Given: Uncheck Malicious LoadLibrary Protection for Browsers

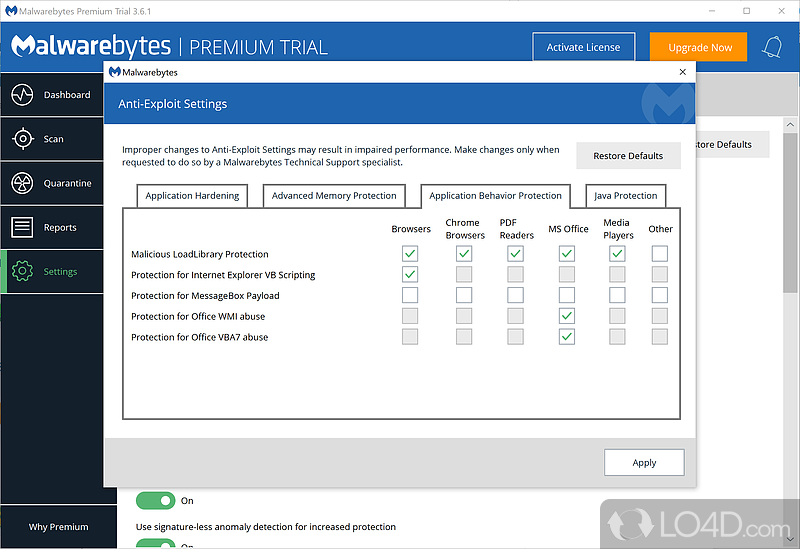Looking at the screenshot, I should [410, 254].
